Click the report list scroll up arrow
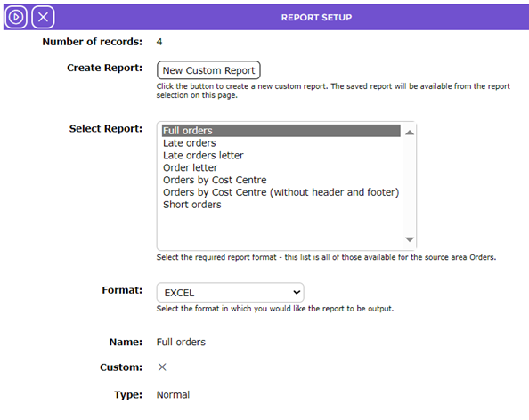The width and height of the screenshot is (529, 420). tap(410, 133)
